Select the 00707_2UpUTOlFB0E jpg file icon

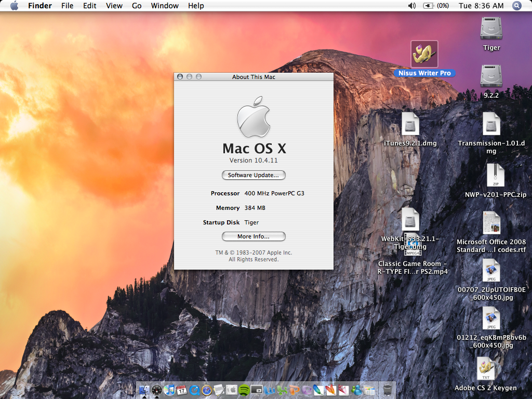point(491,270)
